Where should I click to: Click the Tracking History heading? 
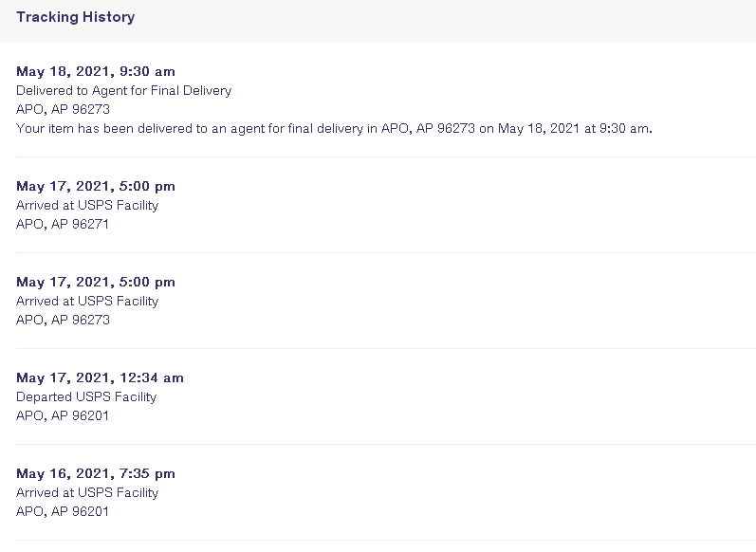(x=76, y=17)
